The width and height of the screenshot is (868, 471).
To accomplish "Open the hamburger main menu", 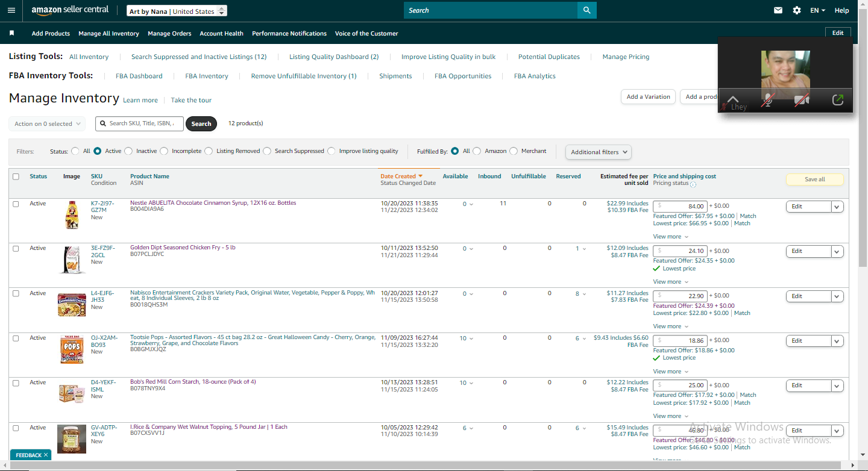I will tap(11, 10).
